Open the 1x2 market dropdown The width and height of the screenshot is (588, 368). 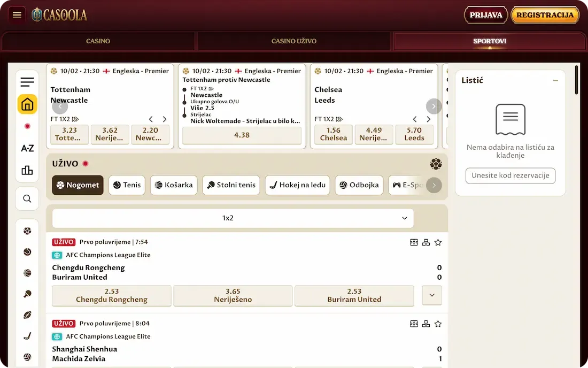(232, 218)
